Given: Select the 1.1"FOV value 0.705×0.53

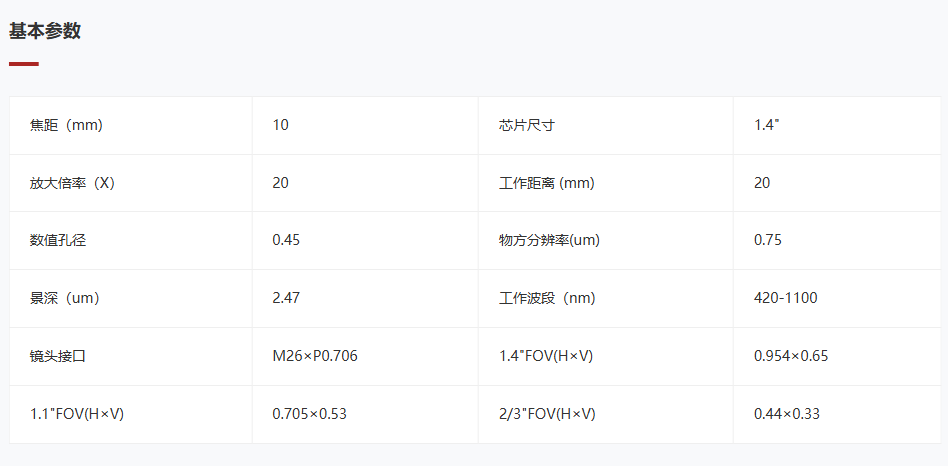Looking at the screenshot, I should coord(309,414).
